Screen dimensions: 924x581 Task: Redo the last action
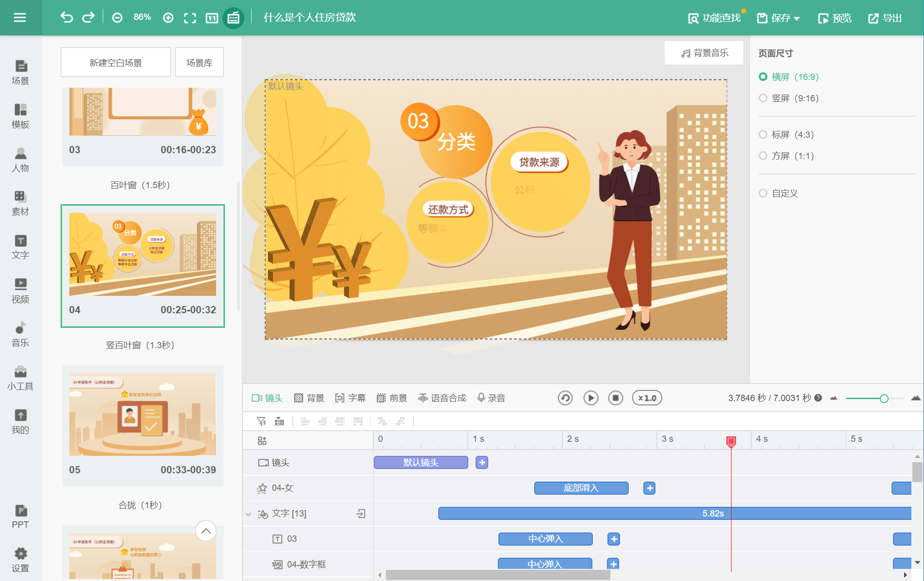(x=88, y=17)
